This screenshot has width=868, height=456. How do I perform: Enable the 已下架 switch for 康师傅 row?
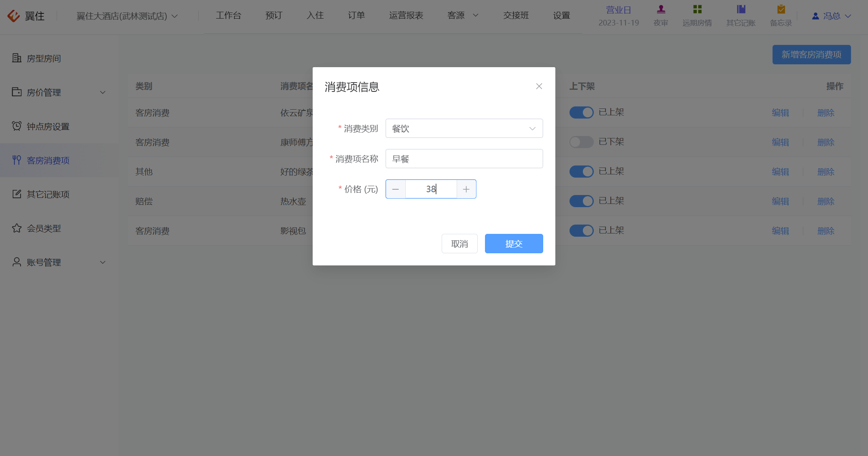(581, 142)
